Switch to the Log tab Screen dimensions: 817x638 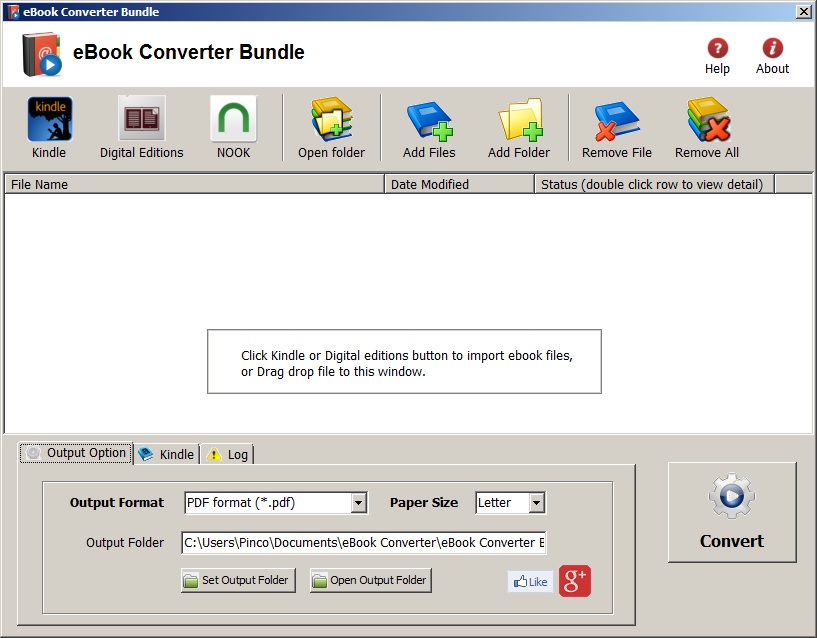pos(227,455)
